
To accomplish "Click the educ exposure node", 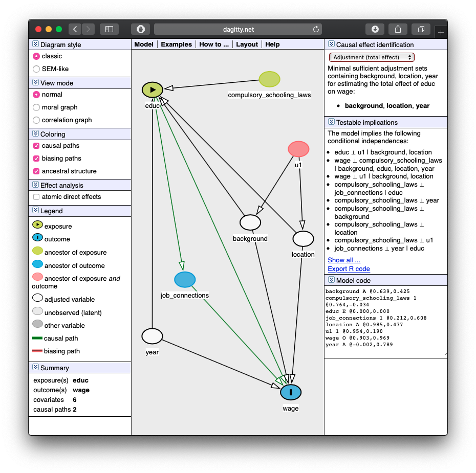I will pos(153,89).
